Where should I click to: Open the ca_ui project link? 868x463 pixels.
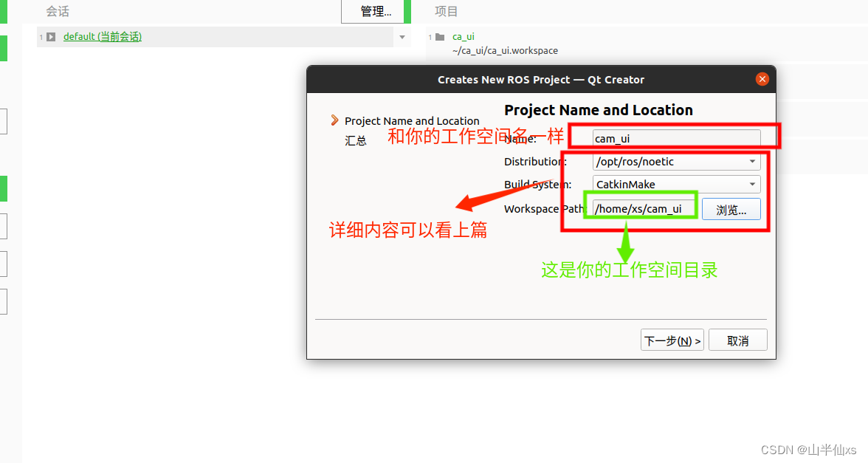(464, 37)
